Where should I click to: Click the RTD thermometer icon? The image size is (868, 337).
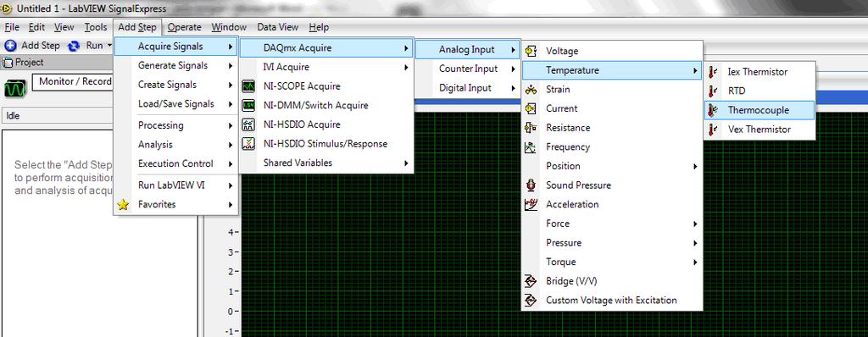point(712,91)
